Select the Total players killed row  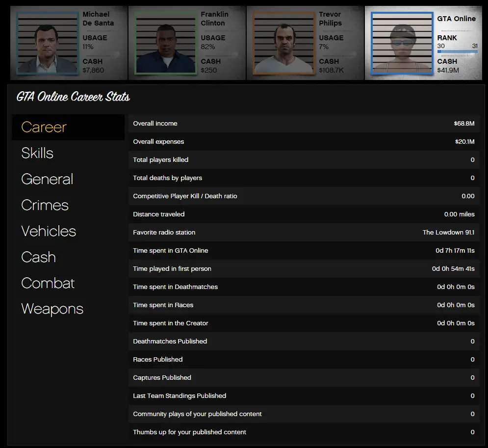pyautogui.click(x=304, y=159)
